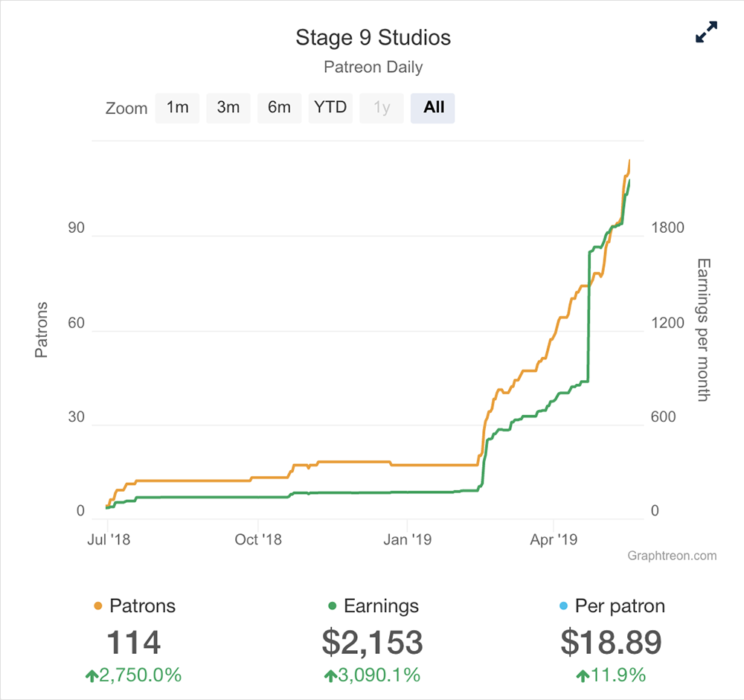Click the Apr '19 axis label
744x700 pixels.
[554, 539]
